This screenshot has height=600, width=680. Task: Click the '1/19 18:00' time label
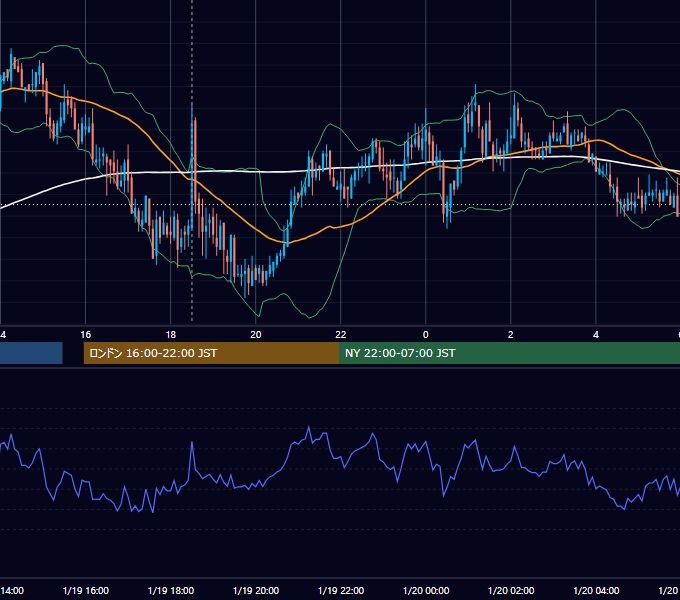(x=171, y=590)
